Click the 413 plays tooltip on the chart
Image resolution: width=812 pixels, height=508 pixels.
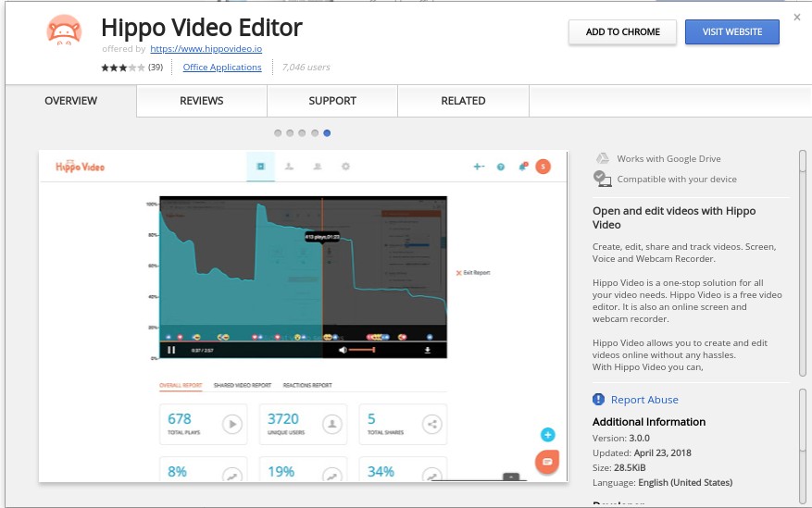pyautogui.click(x=322, y=237)
